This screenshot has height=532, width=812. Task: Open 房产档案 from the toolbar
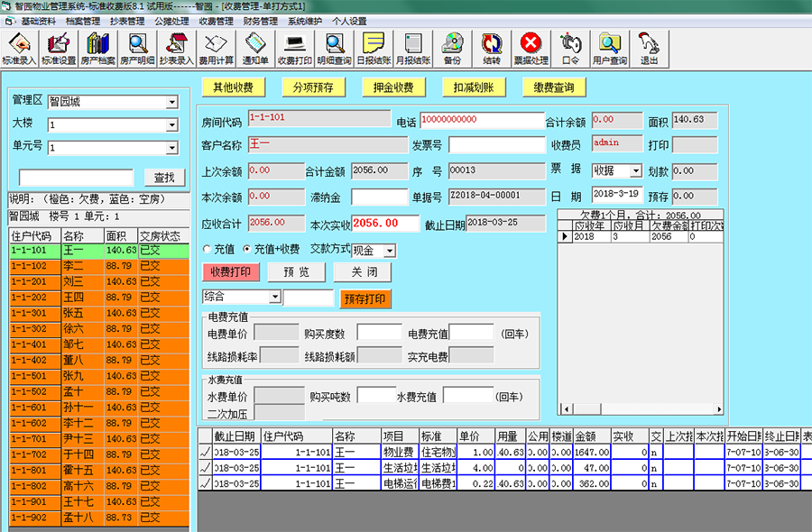click(97, 49)
